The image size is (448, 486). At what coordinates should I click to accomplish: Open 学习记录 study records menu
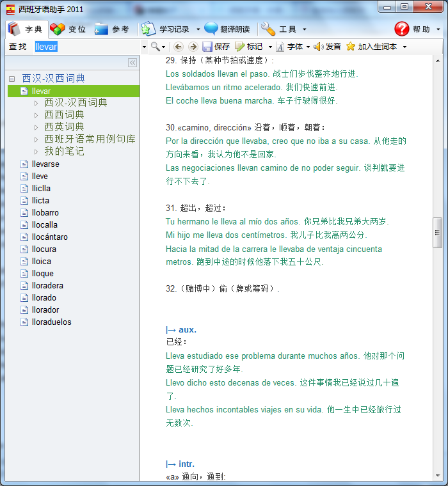pos(165,29)
